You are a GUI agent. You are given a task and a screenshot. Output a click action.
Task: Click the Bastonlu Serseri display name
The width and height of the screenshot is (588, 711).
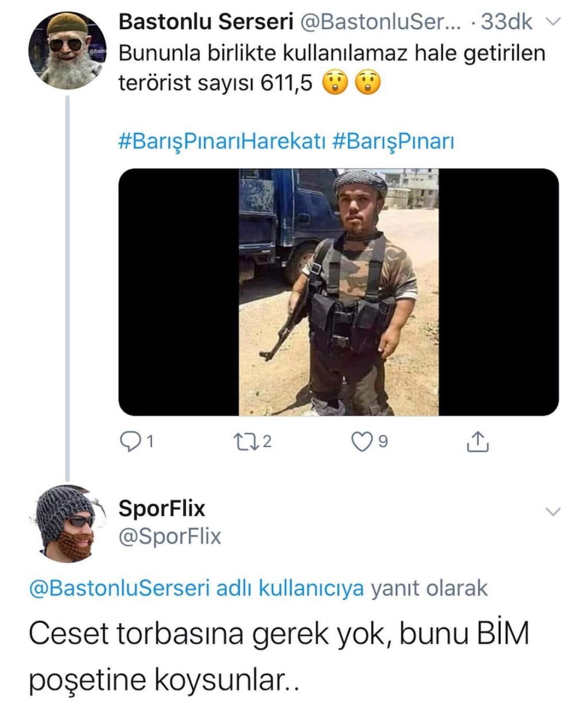(x=205, y=22)
